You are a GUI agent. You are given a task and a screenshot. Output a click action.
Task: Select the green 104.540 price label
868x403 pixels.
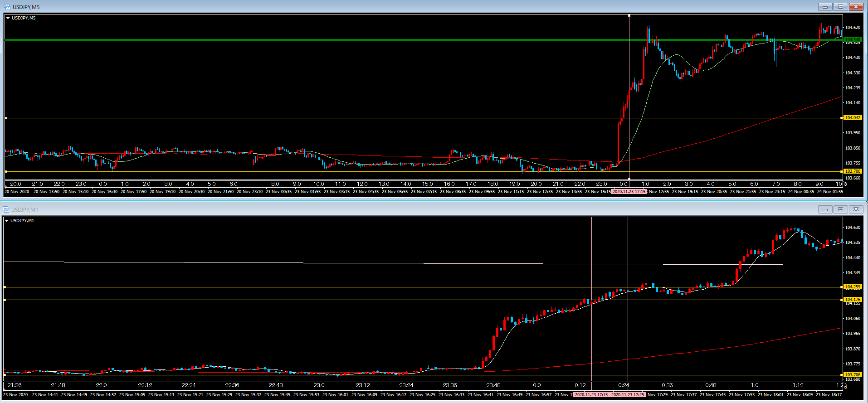click(x=852, y=40)
